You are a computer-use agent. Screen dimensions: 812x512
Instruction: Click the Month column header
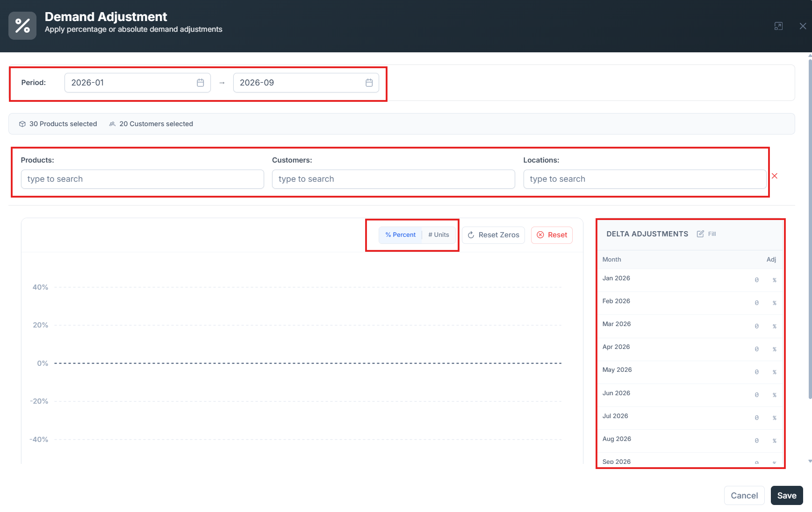611,259
